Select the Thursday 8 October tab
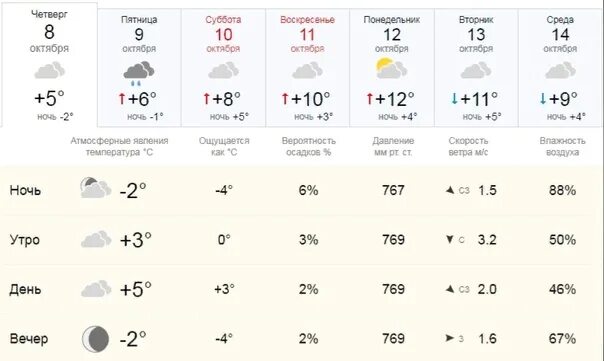 [49, 65]
